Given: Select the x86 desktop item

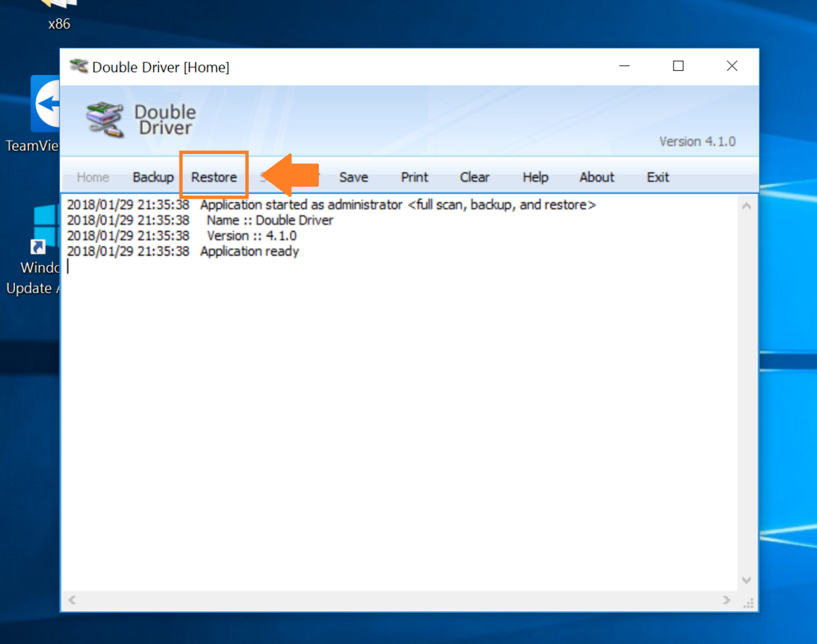Looking at the screenshot, I should [x=59, y=16].
